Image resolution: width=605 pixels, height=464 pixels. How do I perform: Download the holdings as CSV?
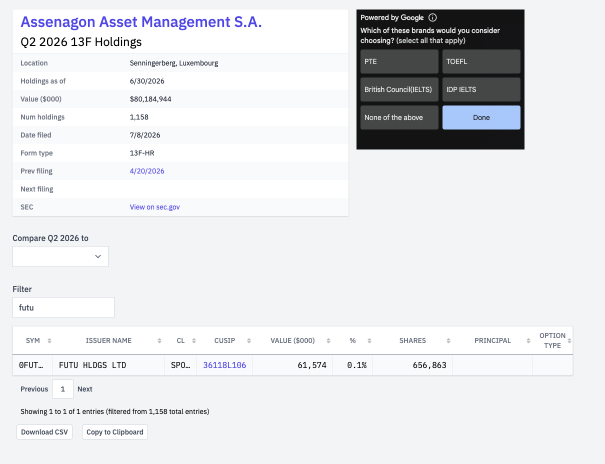pos(44,432)
